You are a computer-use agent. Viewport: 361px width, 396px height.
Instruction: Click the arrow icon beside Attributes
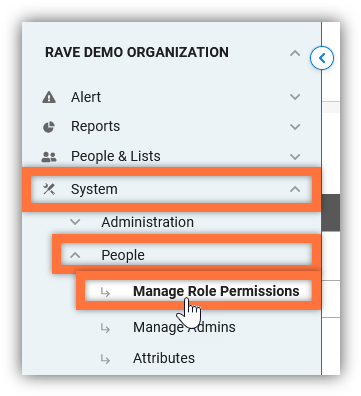(105, 359)
